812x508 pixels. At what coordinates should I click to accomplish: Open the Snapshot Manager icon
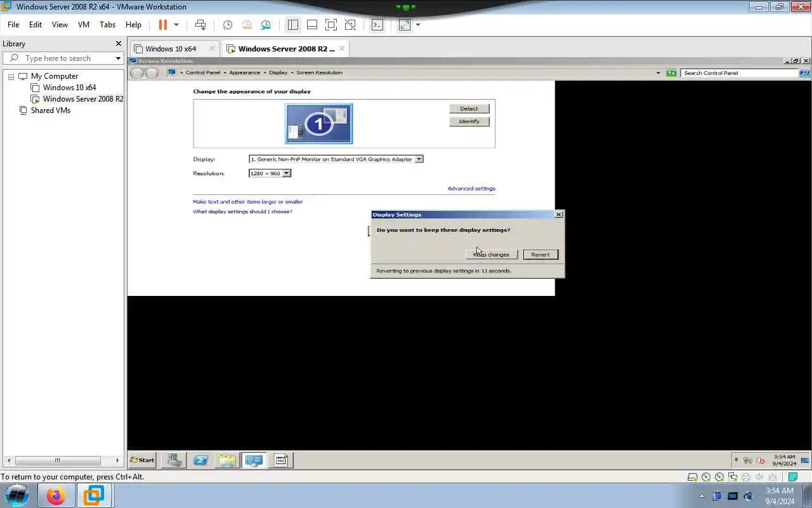click(266, 25)
